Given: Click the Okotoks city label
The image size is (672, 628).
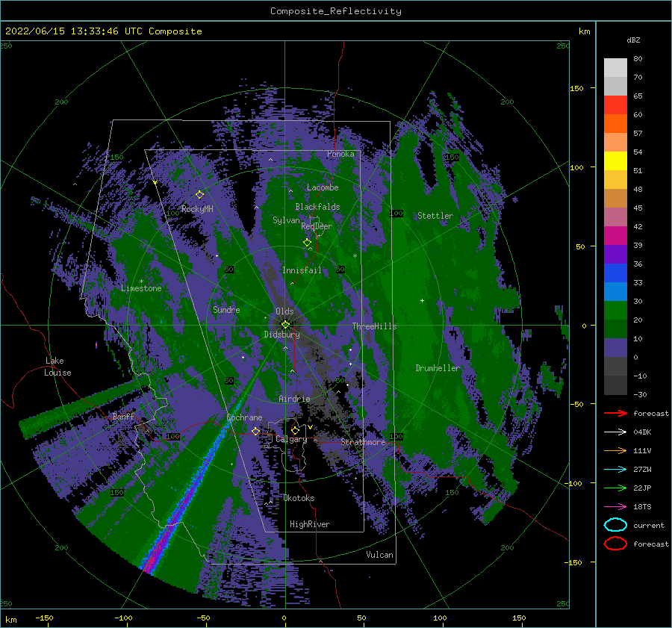Looking at the screenshot, I should click(299, 498).
